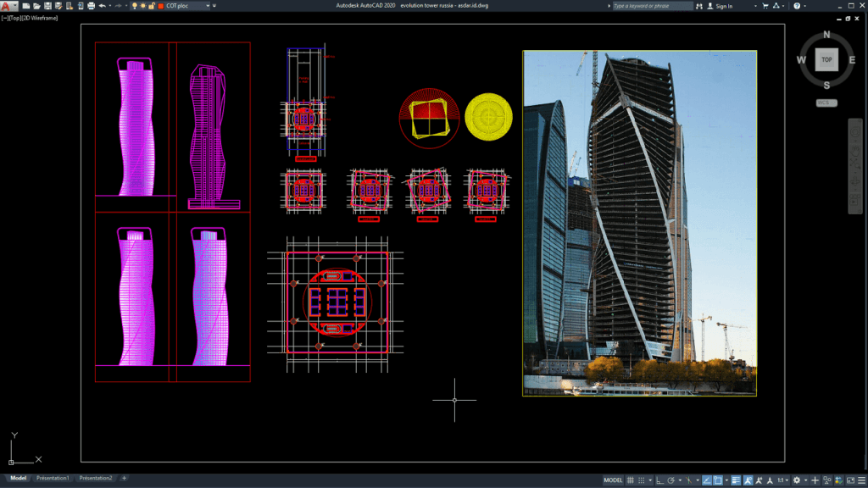Open the status bar Customization menu

860,480
